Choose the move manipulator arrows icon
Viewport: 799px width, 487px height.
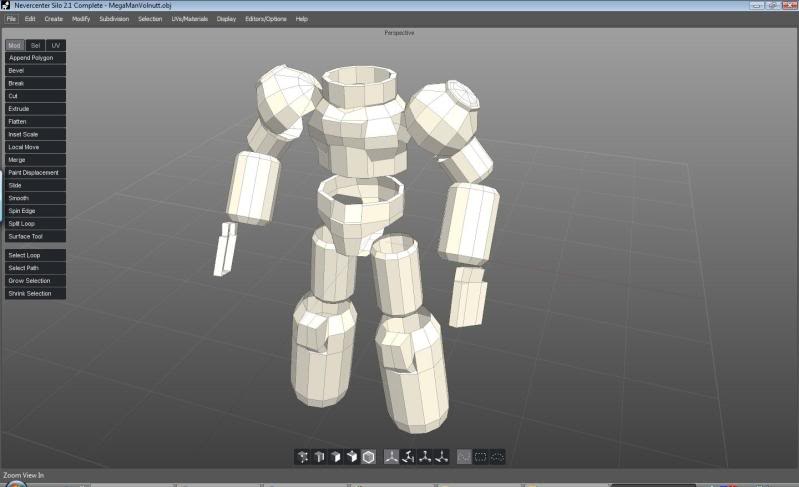pyautogui.click(x=442, y=457)
